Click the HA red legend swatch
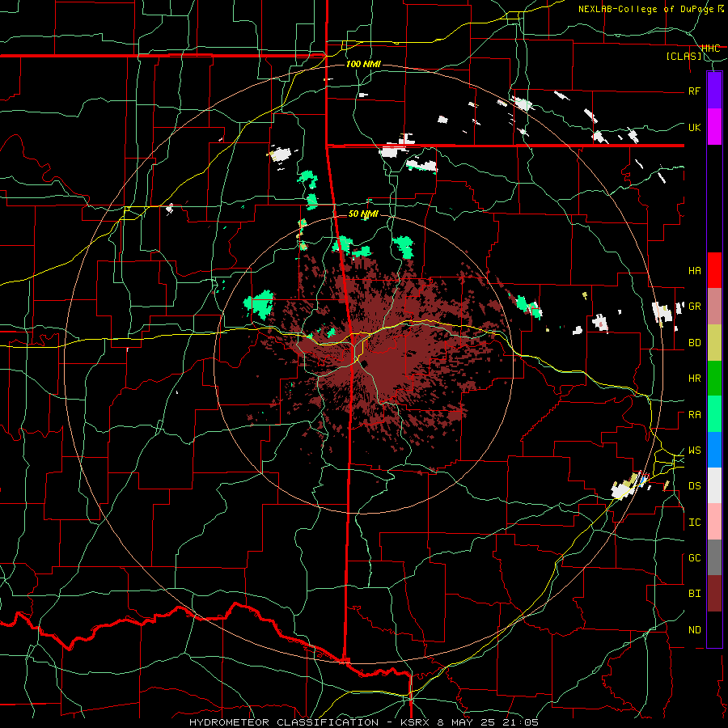 (714, 270)
